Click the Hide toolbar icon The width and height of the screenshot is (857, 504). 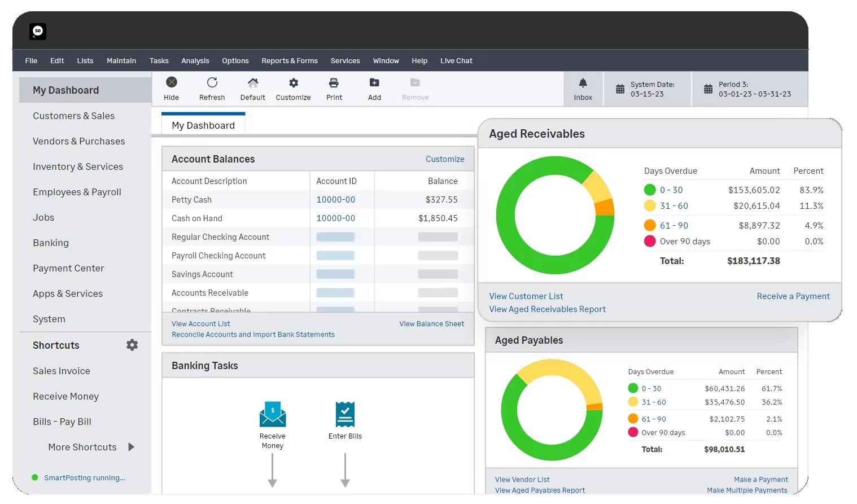[171, 83]
